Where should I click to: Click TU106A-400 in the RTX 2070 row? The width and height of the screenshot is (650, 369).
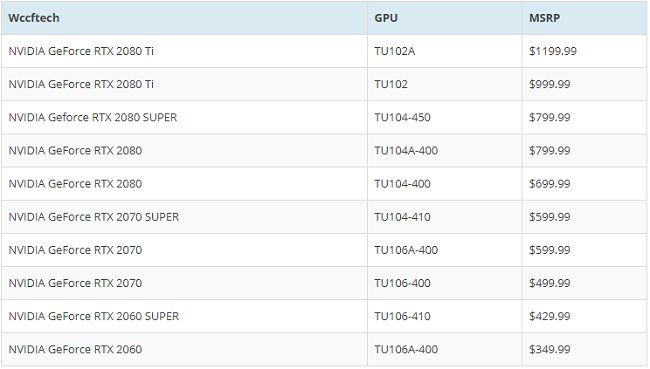[406, 250]
